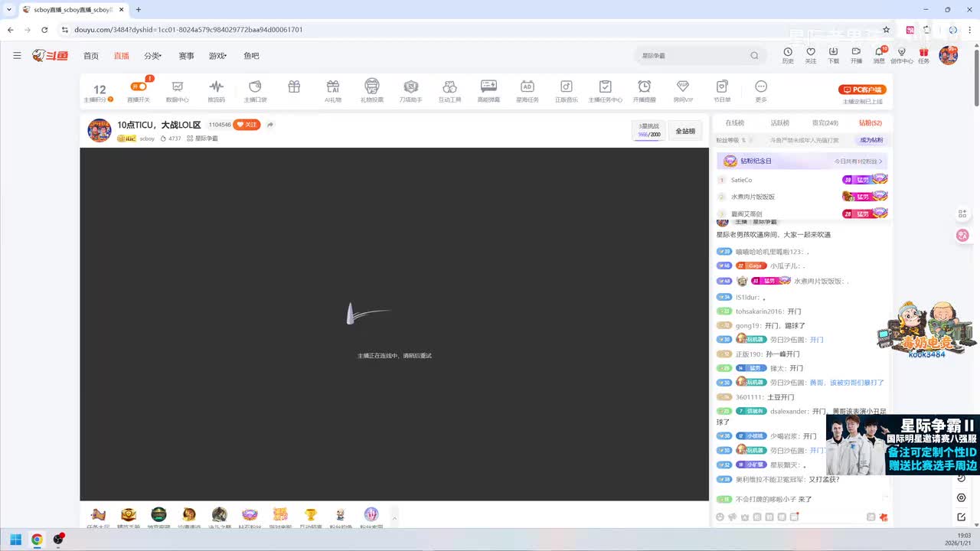Select the 直播 nav item
The image size is (980, 551).
pyautogui.click(x=121, y=56)
